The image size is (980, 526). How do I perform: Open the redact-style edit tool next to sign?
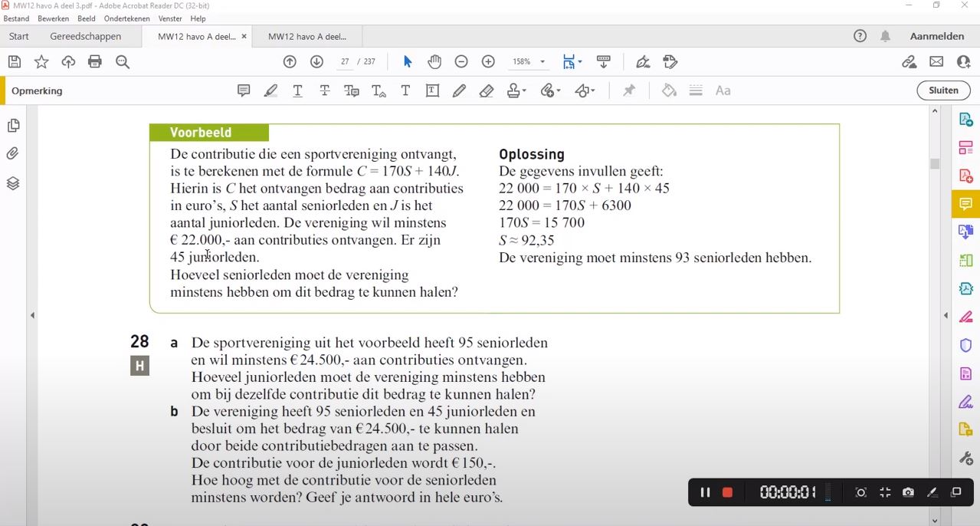pyautogui.click(x=670, y=62)
